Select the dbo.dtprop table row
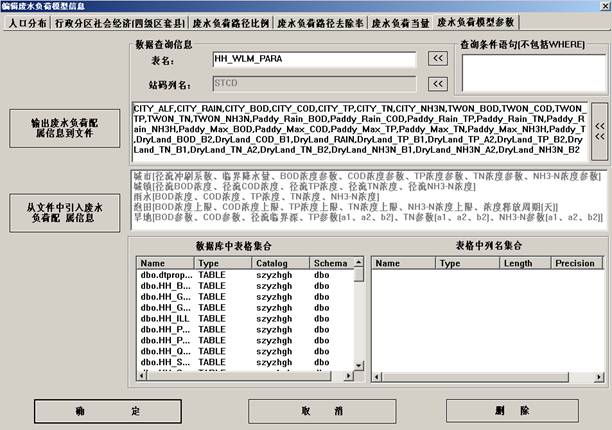 [x=162, y=273]
